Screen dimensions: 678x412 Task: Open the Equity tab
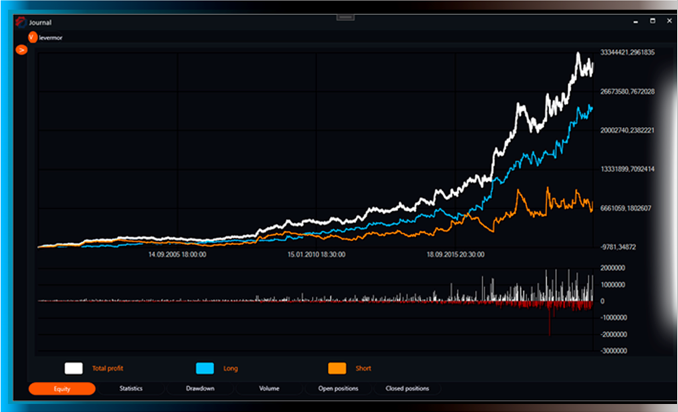click(62, 389)
